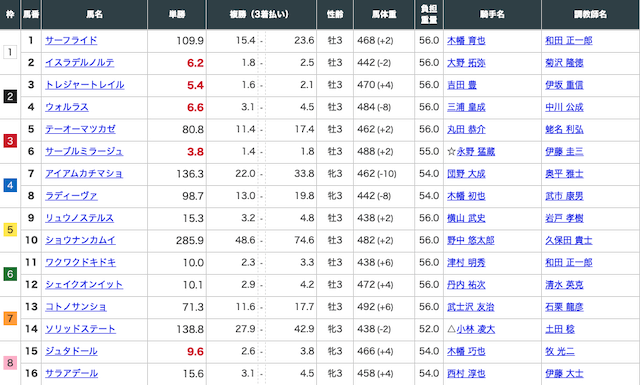This screenshot has width=640, height=385.
Task: Open jockey link 丸田 恭介
Action: [466, 129]
